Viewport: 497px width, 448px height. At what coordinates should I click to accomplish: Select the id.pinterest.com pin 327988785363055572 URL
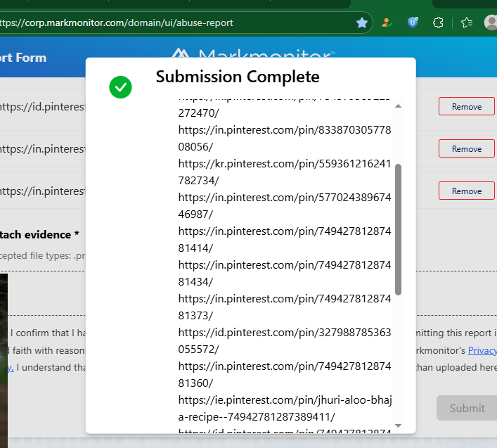(x=284, y=341)
